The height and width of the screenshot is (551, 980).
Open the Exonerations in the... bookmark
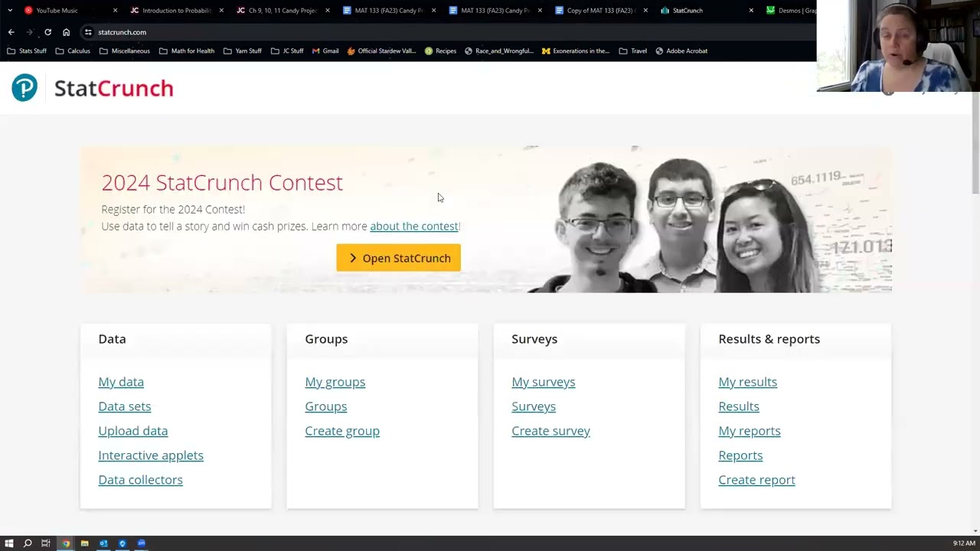(x=576, y=51)
